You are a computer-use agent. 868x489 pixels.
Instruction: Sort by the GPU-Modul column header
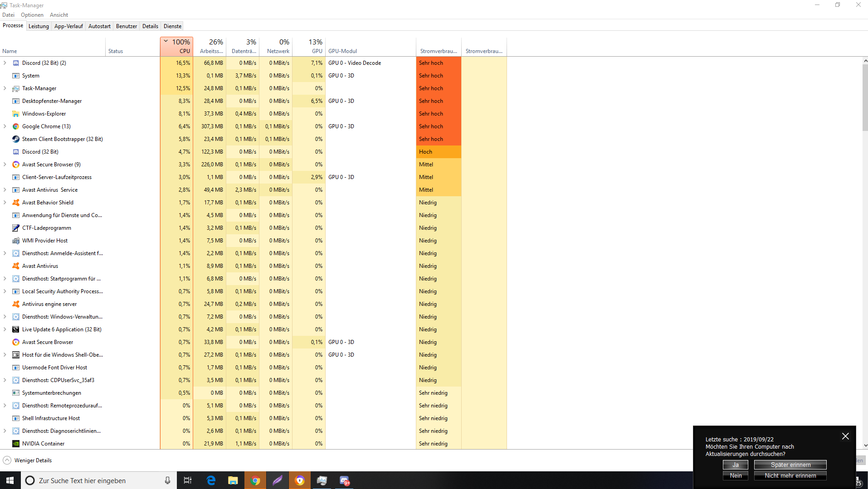[x=371, y=46]
